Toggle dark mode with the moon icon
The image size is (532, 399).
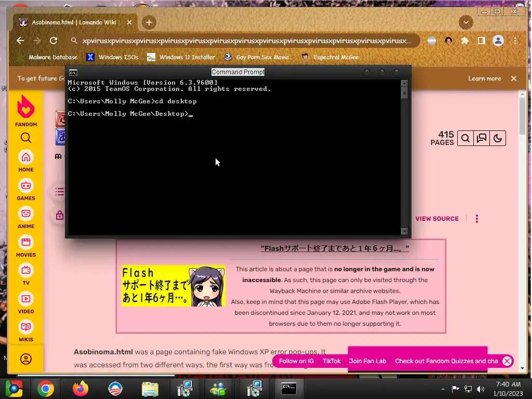point(498,138)
